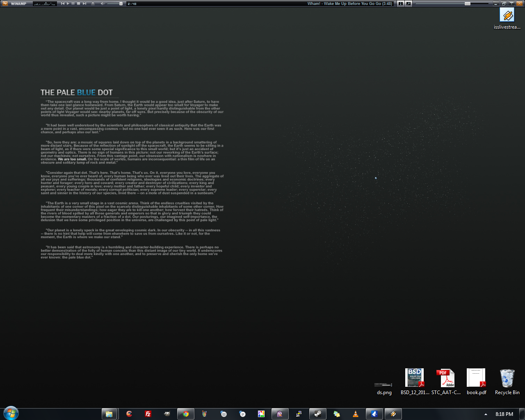The width and height of the screenshot is (525, 420).
Task: Click the multicolored square taskbar icon
Action: pyautogui.click(x=261, y=414)
